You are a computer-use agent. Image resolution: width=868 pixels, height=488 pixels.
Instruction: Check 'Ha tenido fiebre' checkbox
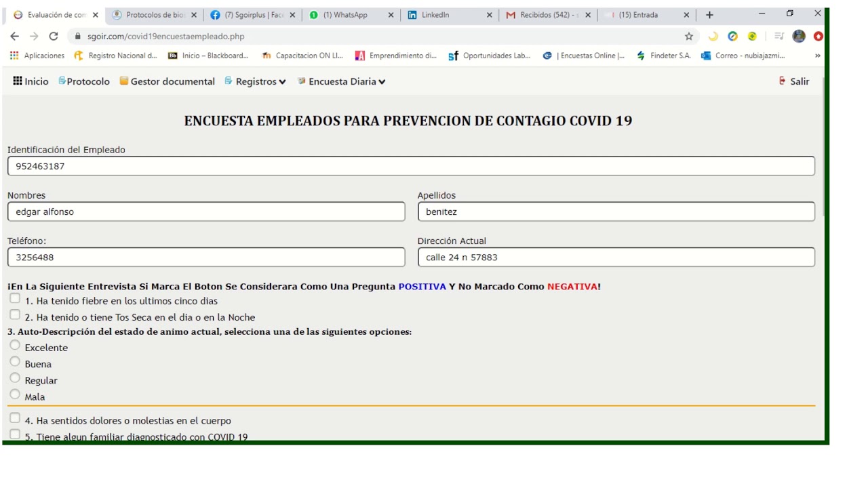coord(15,298)
